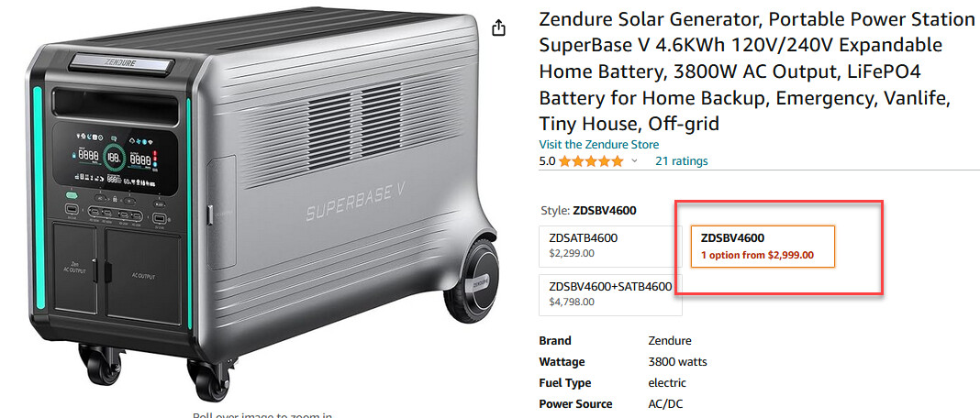Open the rating breakdown chevron beside the stars
Screen dimensions: 980x418
(x=634, y=161)
